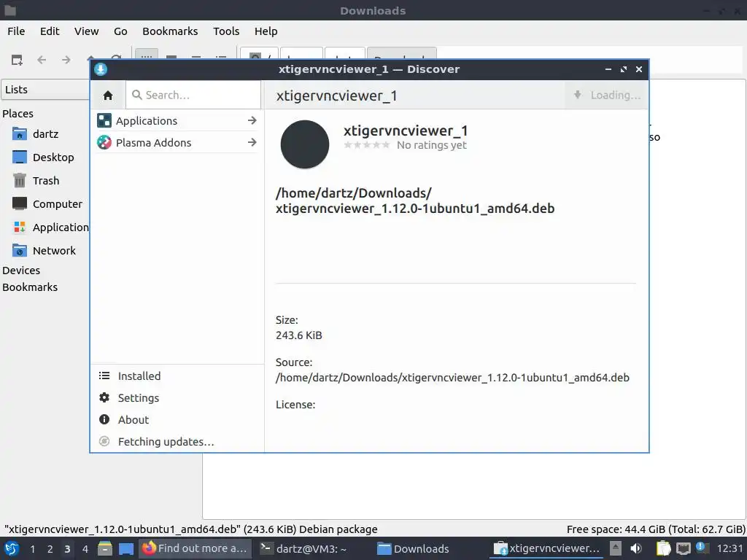Open Discover Settings page
The width and height of the screenshot is (747, 560).
pyautogui.click(x=177, y=398)
